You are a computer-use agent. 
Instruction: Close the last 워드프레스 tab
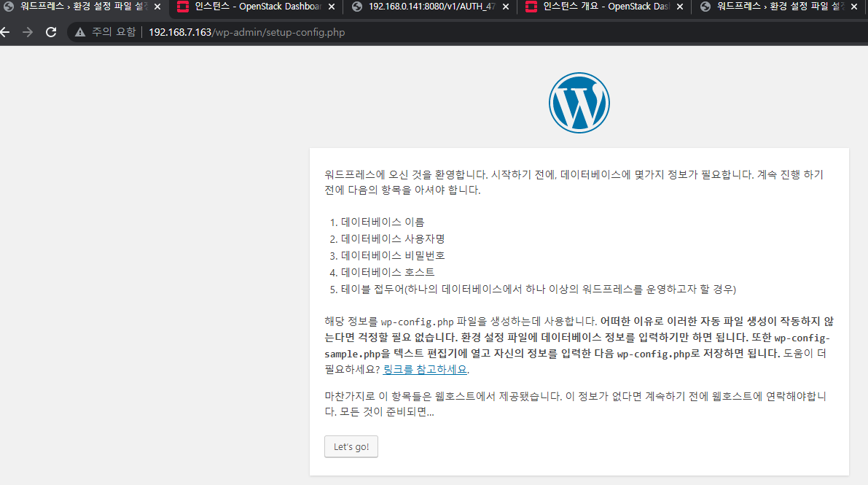854,7
